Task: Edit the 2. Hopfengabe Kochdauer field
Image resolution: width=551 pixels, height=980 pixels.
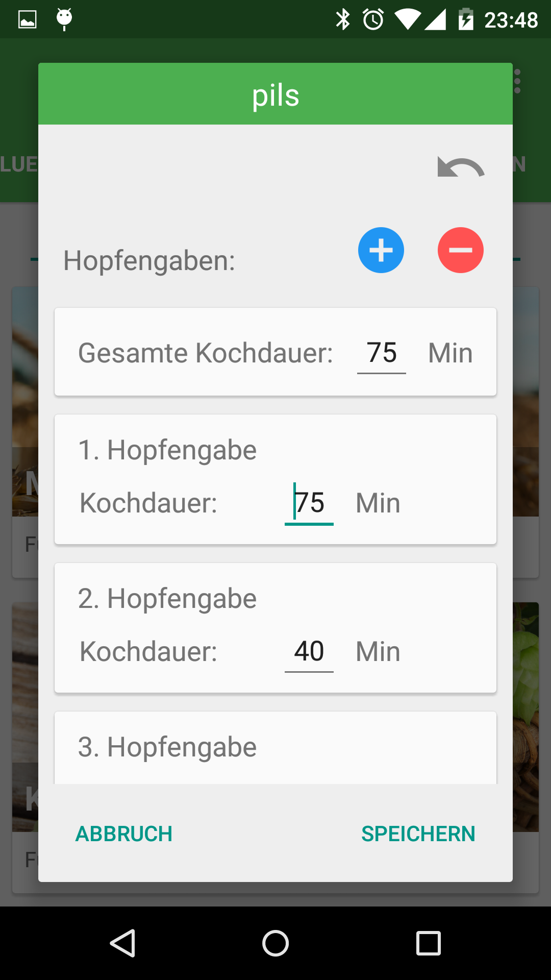Action: click(309, 652)
